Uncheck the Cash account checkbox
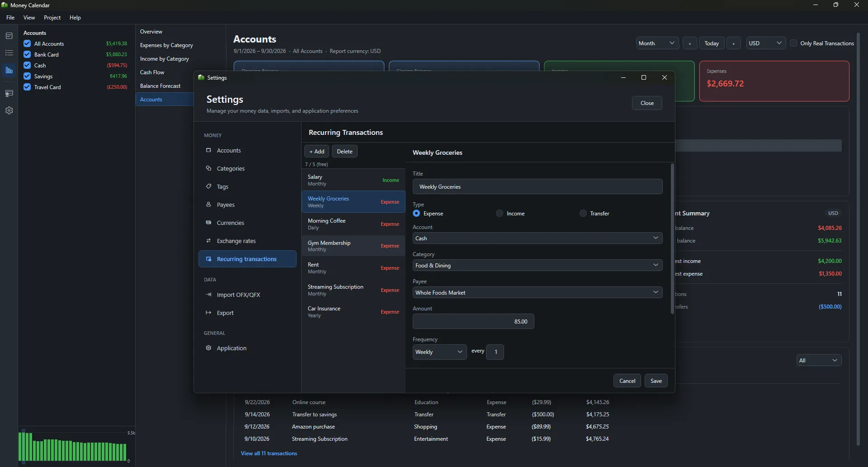This screenshot has width=868, height=467. (x=27, y=65)
